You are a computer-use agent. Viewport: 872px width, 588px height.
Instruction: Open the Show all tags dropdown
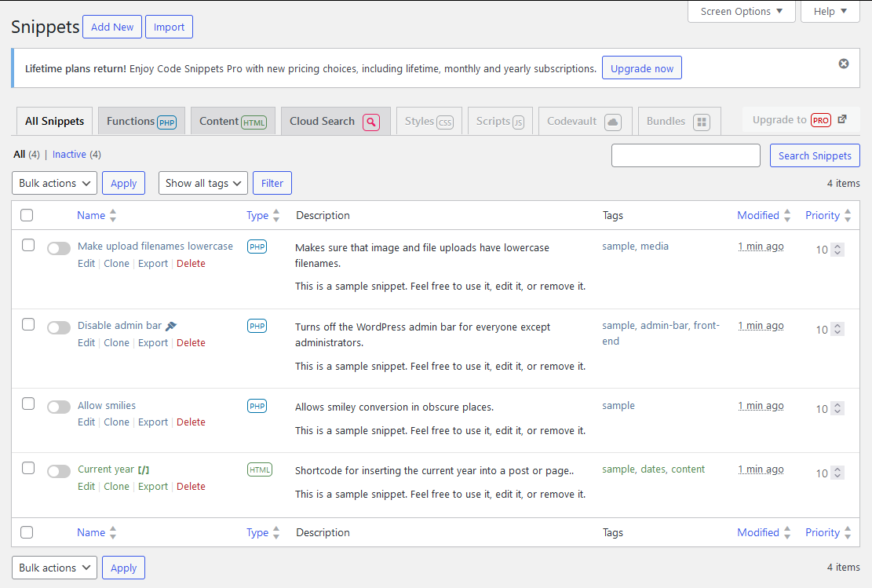click(202, 183)
